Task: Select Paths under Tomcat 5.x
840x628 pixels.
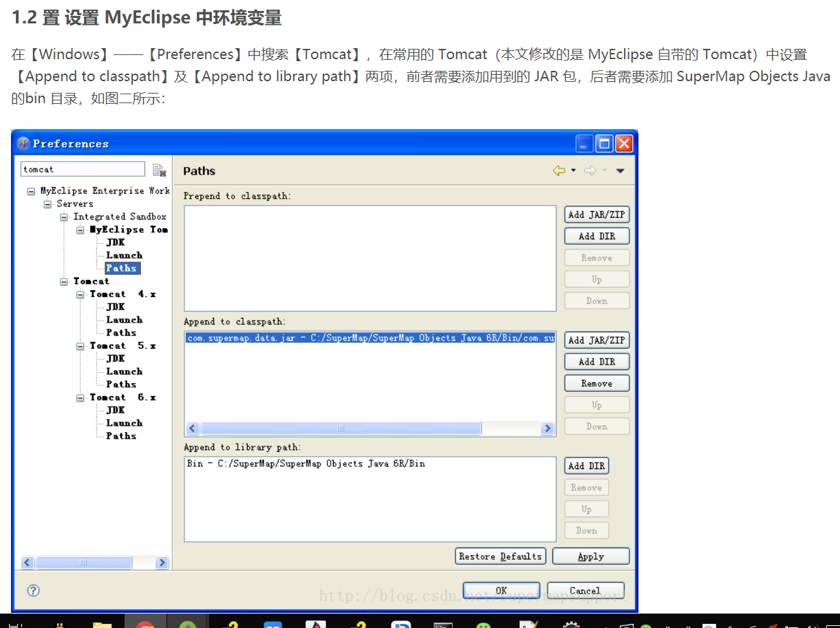Action: [121, 385]
